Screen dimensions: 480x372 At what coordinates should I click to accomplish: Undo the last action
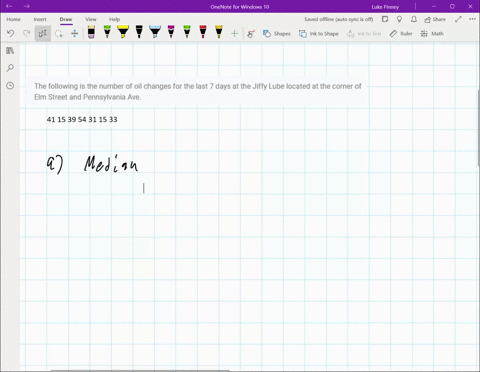click(11, 33)
